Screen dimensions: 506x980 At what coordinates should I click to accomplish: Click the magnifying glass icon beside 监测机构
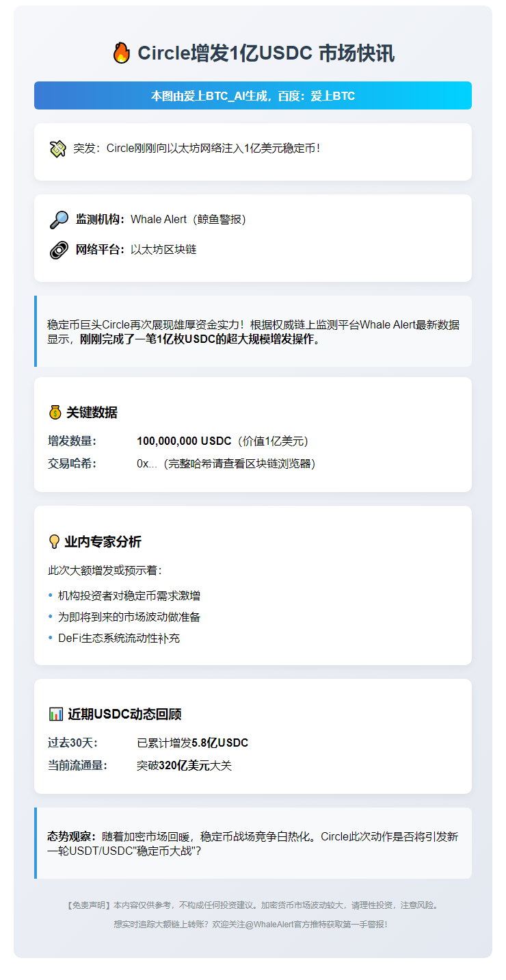pyautogui.click(x=59, y=220)
